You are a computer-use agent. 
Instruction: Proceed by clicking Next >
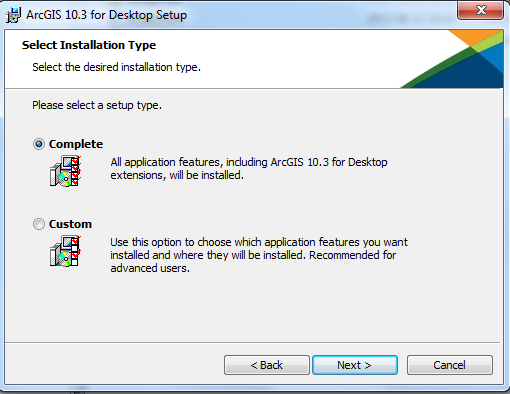(x=355, y=365)
